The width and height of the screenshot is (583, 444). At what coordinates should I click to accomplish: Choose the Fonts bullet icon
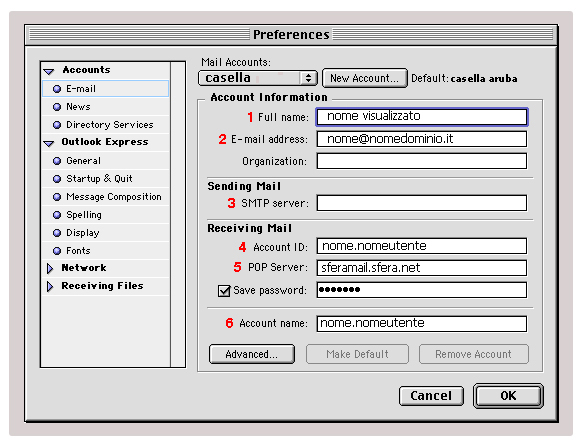[x=57, y=251]
